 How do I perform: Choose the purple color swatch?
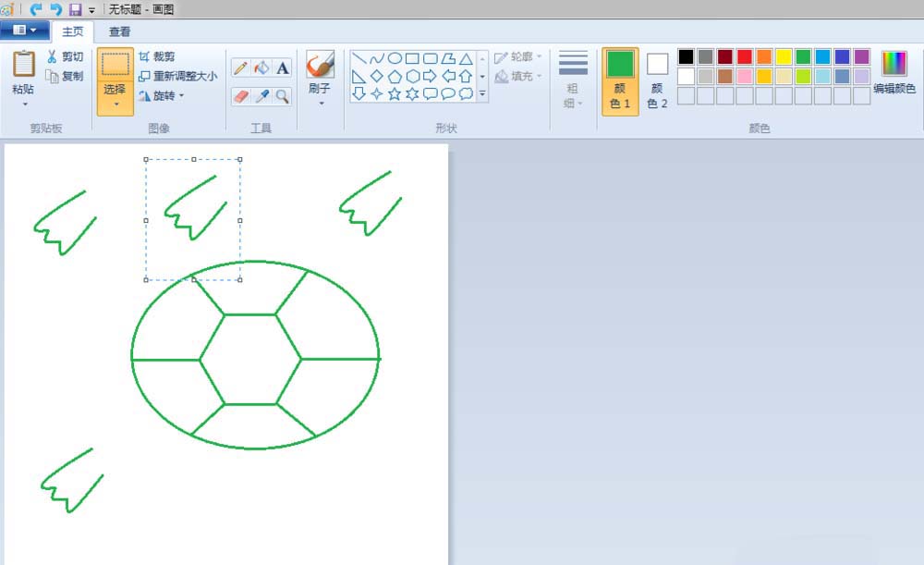[861, 56]
